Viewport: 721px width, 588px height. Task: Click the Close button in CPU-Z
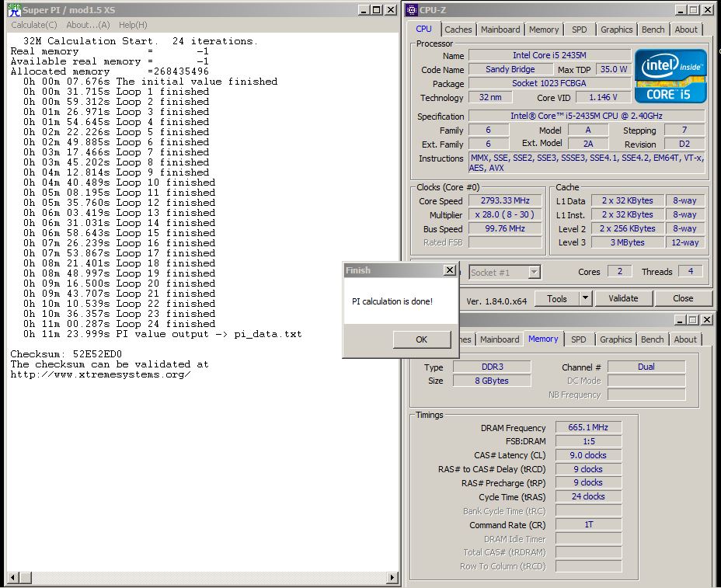click(x=683, y=298)
